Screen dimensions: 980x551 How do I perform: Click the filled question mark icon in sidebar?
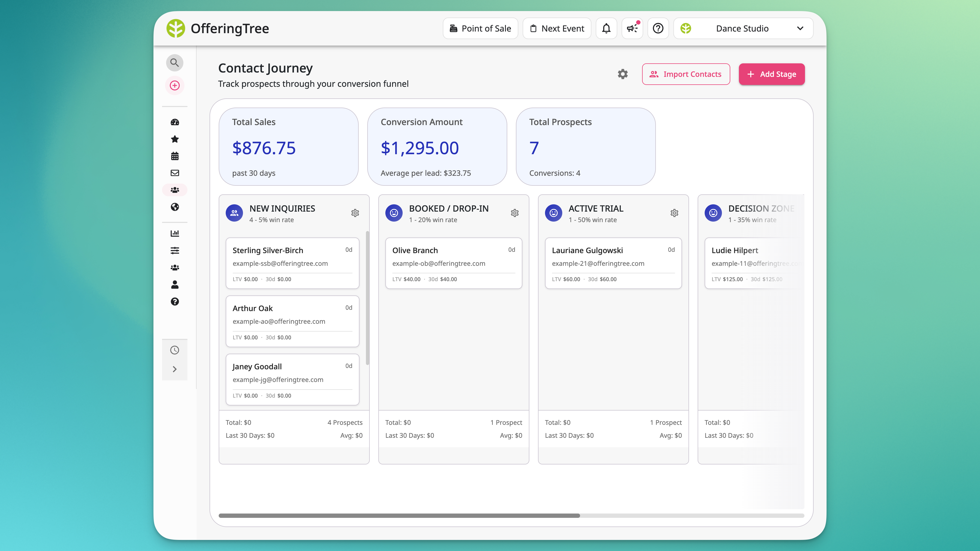(175, 302)
